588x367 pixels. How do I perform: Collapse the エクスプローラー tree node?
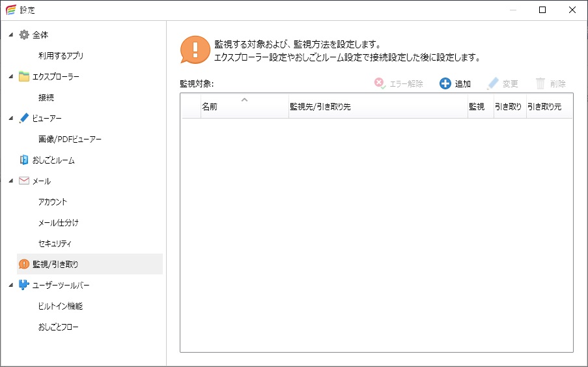coord(11,76)
